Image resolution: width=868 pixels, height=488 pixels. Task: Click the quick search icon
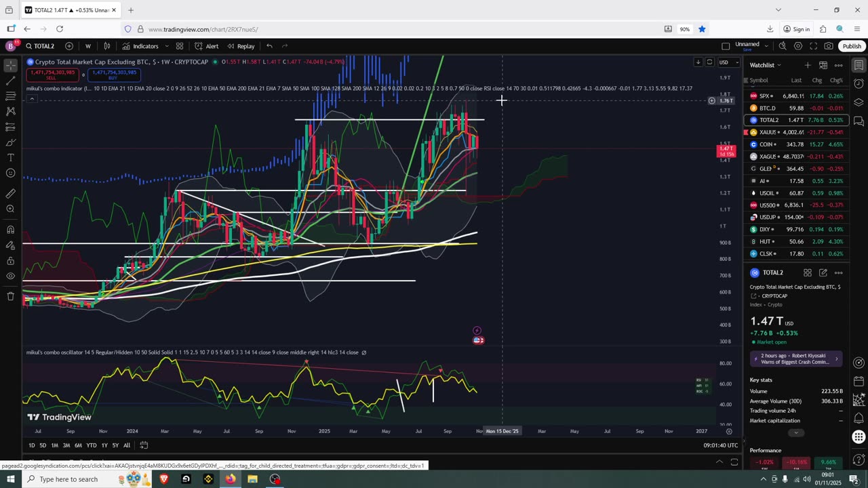783,46
